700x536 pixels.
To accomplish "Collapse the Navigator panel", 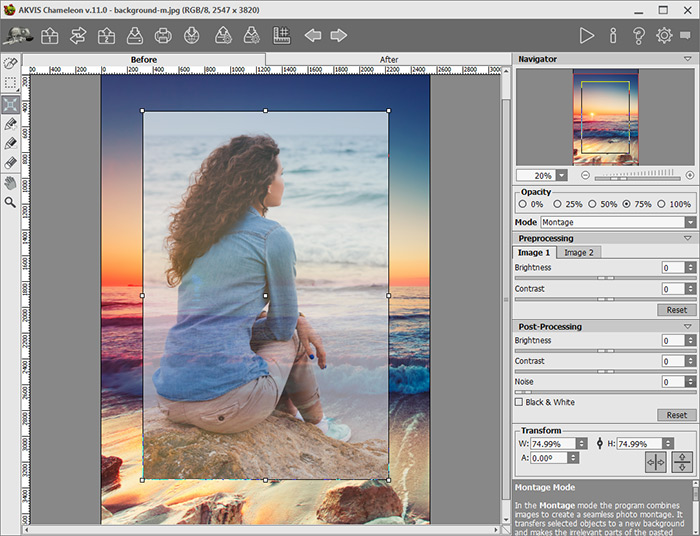I will [688, 59].
